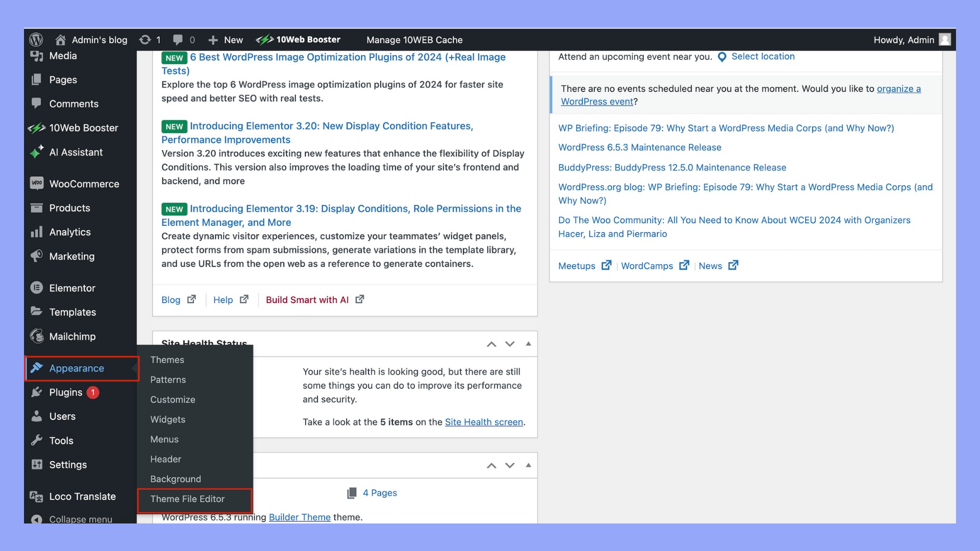Open the Site Health screen link
This screenshot has width=980, height=551.
pos(483,422)
